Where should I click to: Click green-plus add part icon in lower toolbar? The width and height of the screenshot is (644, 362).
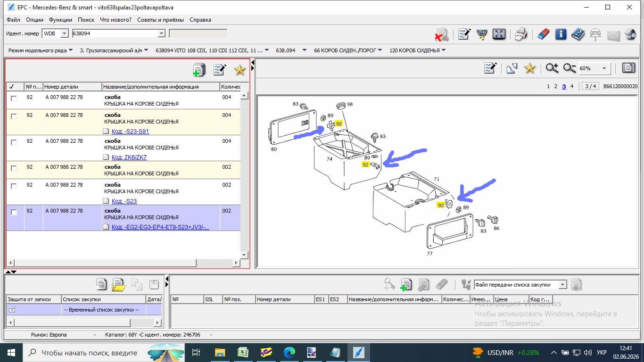coord(406,284)
